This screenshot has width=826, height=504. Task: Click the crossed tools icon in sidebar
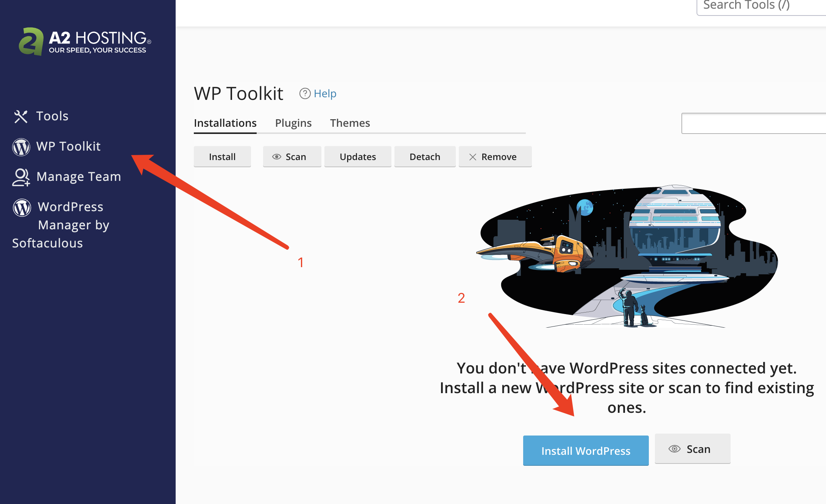click(21, 116)
